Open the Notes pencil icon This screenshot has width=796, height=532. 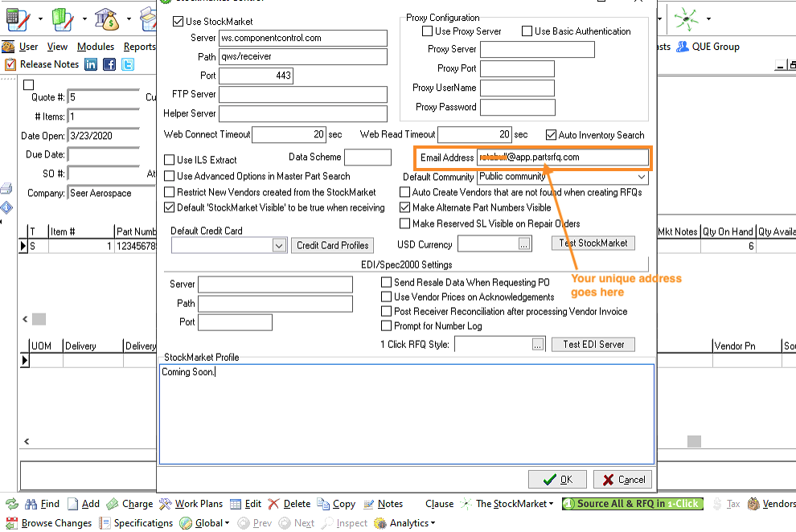pos(369,504)
